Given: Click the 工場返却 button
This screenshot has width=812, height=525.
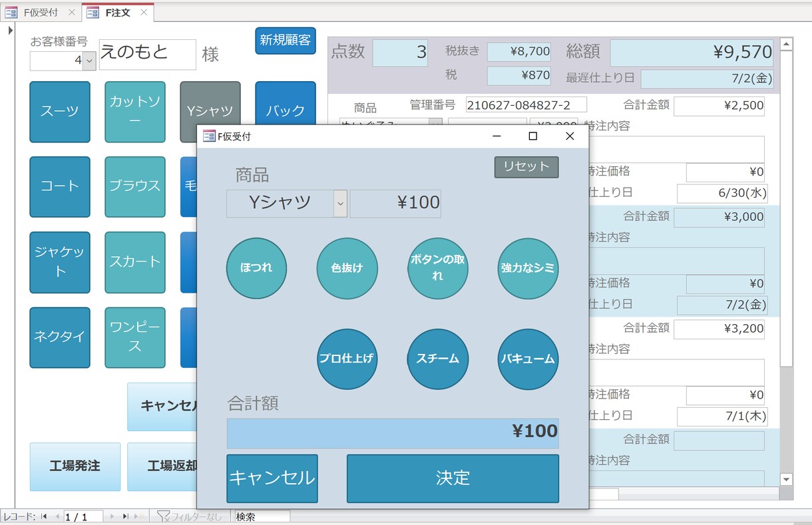Looking at the screenshot, I should [x=162, y=466].
